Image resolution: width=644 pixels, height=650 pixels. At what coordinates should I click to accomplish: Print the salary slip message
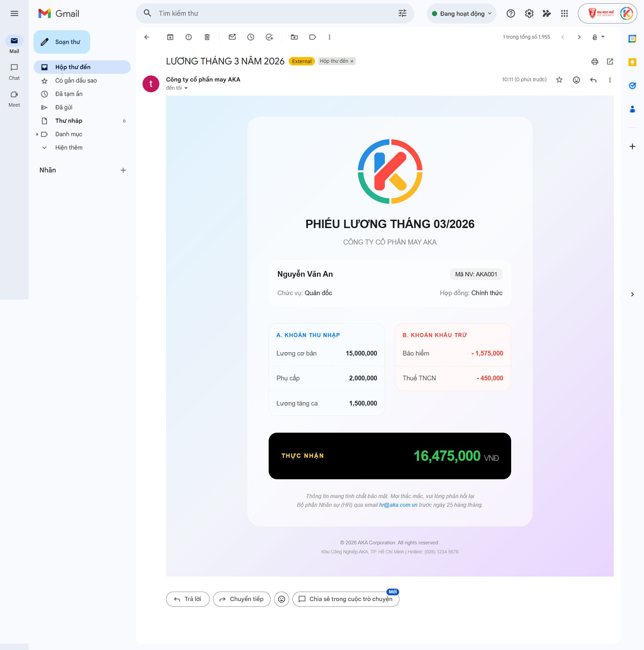point(594,62)
